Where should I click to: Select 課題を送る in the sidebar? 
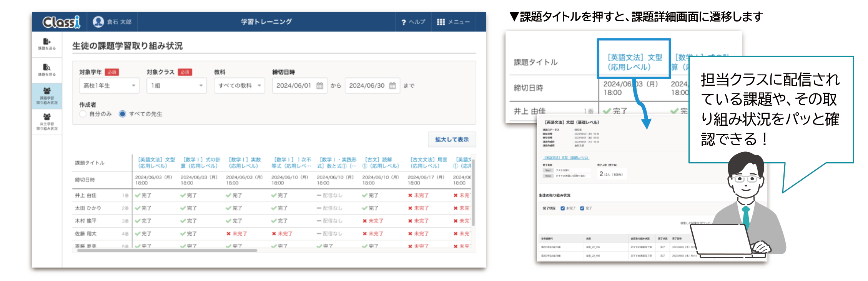coord(47,44)
